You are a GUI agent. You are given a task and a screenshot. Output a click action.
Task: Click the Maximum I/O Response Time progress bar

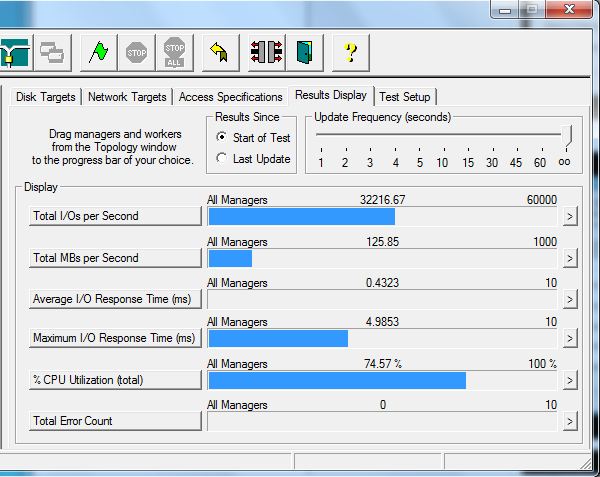(x=382, y=339)
